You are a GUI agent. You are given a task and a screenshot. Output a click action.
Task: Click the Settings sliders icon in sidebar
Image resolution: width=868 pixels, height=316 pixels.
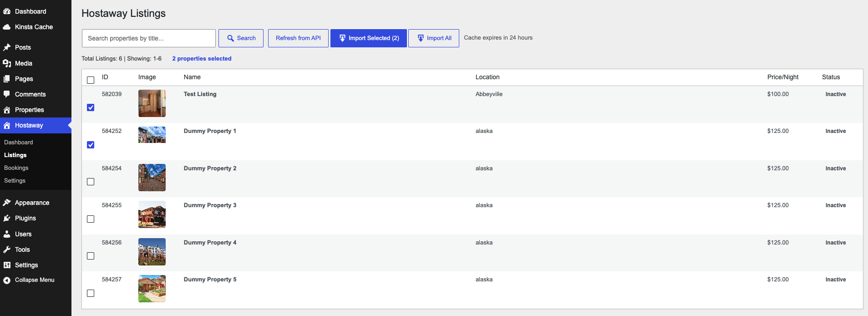(x=7, y=265)
